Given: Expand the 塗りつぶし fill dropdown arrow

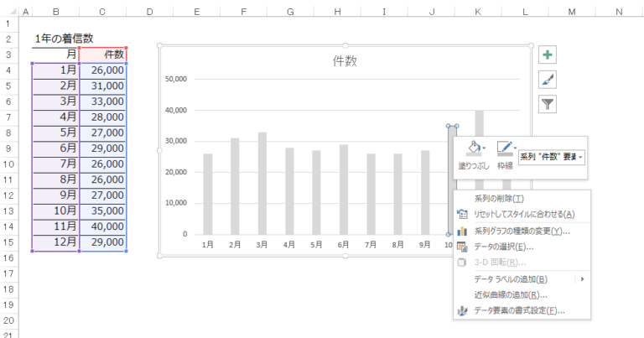Looking at the screenshot, I should tap(485, 149).
